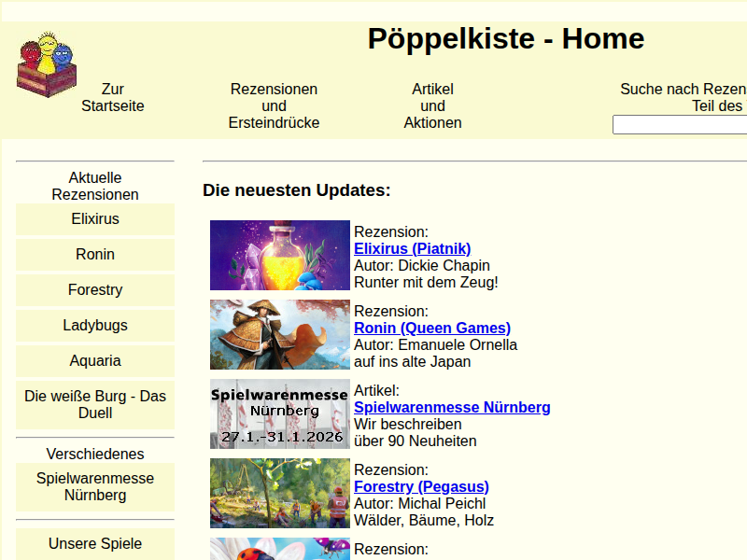
Task: Follow the Ronin (Queen Games) link
Action: pos(431,329)
